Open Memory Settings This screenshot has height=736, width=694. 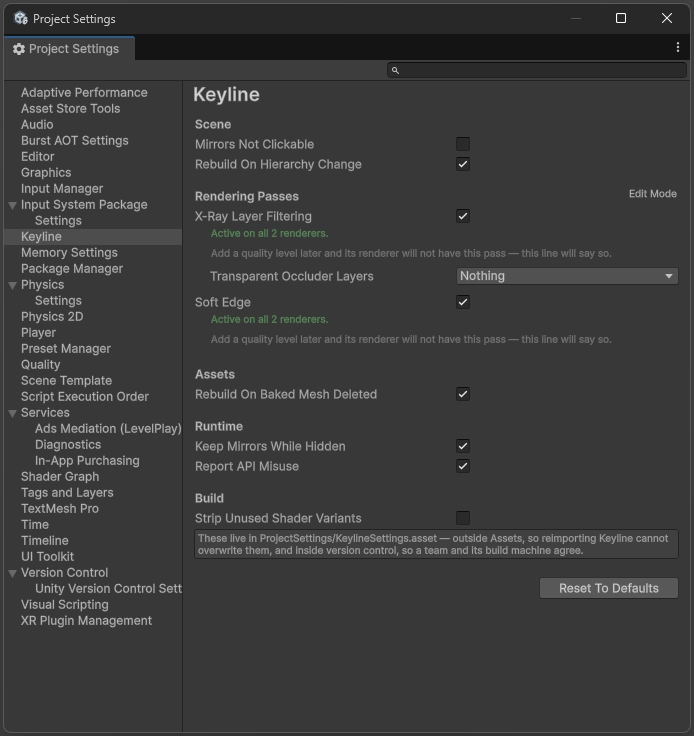click(x=69, y=253)
